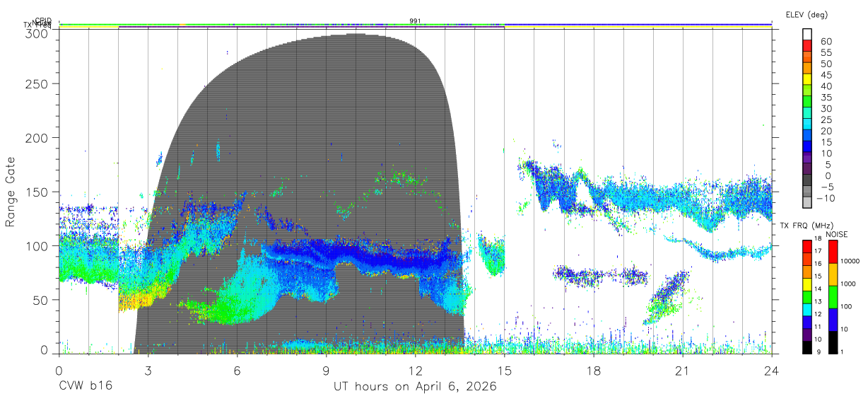Select the green 13–14 MHz TX FRQ swatch
Viewport: 868px width, 401px height.
click(x=807, y=296)
